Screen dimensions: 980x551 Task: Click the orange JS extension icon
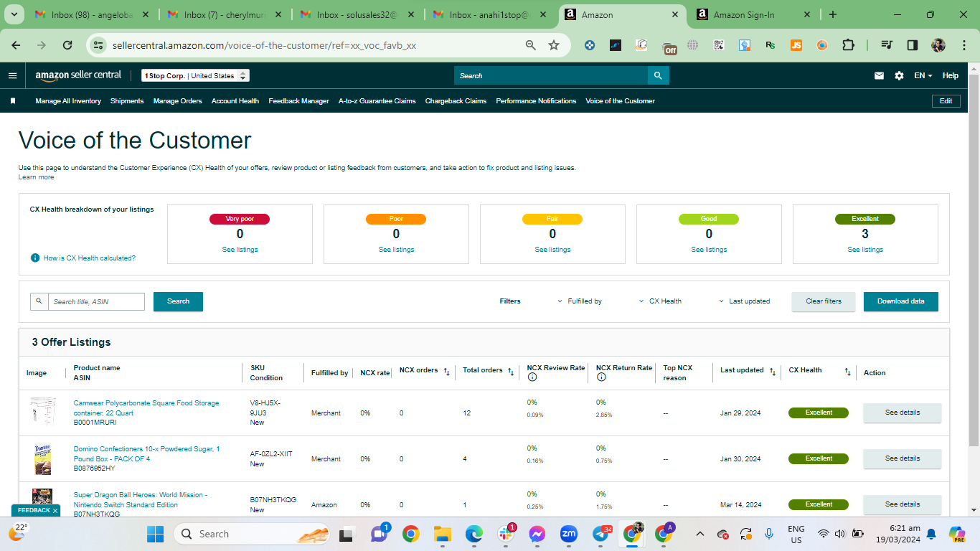pos(796,45)
